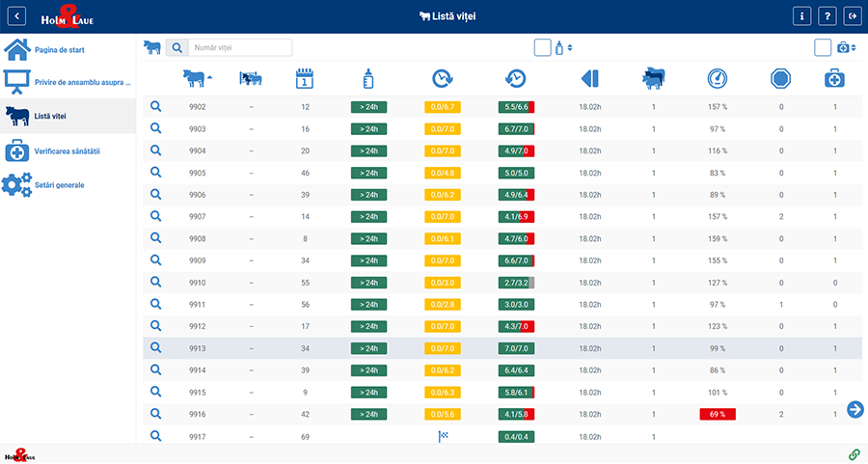Open the help question mark button
This screenshot has width=868, height=464.
tap(827, 16)
